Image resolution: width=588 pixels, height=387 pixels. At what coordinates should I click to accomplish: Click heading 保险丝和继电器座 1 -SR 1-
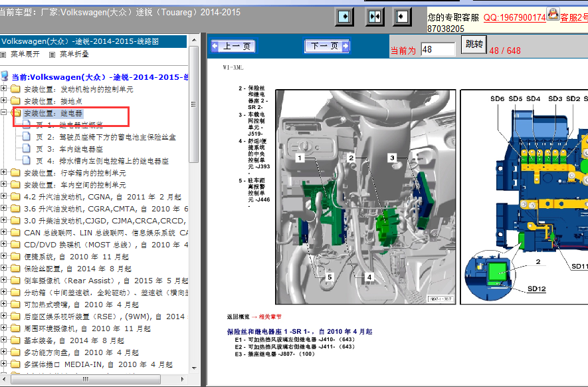tap(300, 331)
